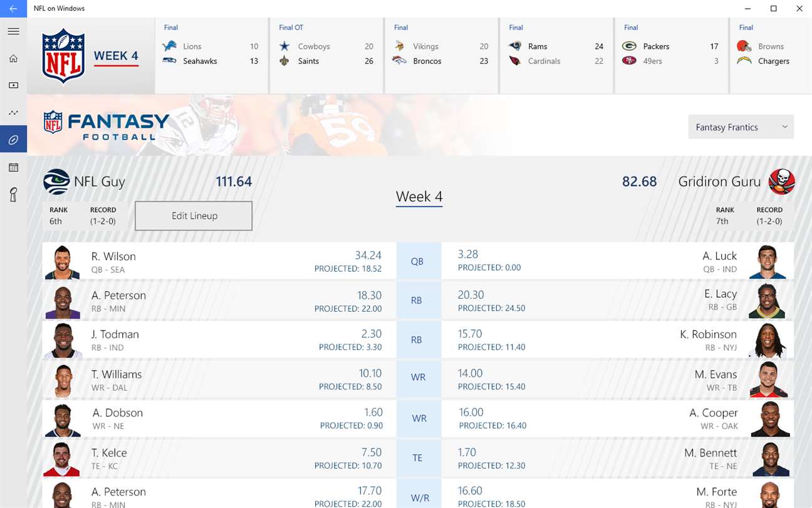Select the Week 4 matchup tab
The height and width of the screenshot is (508, 812).
pyautogui.click(x=419, y=196)
